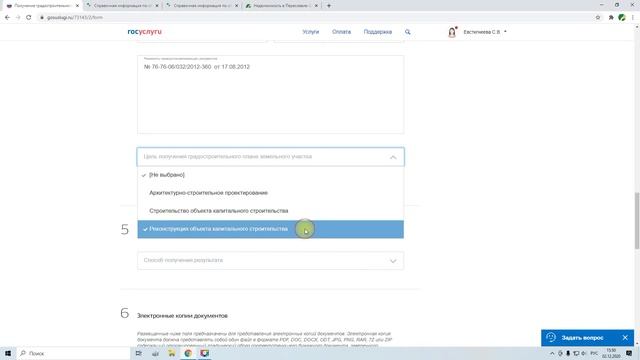Click the 'Задать вопрос' chat button
Image resolution: width=640 pixels, height=360 pixels.
pyautogui.click(x=582, y=338)
